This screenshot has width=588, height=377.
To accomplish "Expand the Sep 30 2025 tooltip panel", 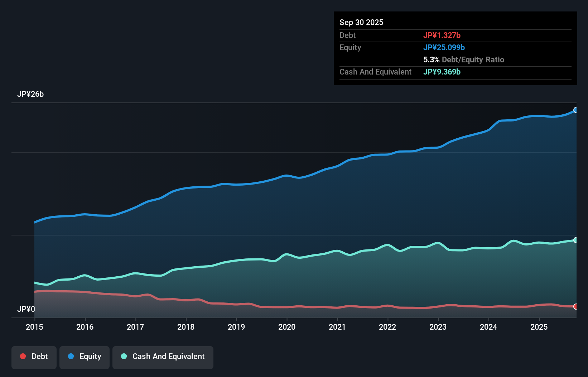I will coord(361,22).
